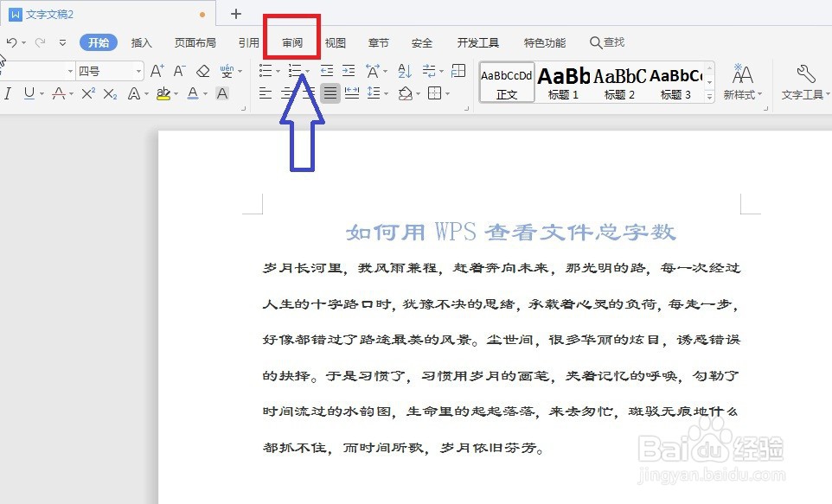Toggle bold formatting on selected text
The image size is (832, 504).
[3, 95]
